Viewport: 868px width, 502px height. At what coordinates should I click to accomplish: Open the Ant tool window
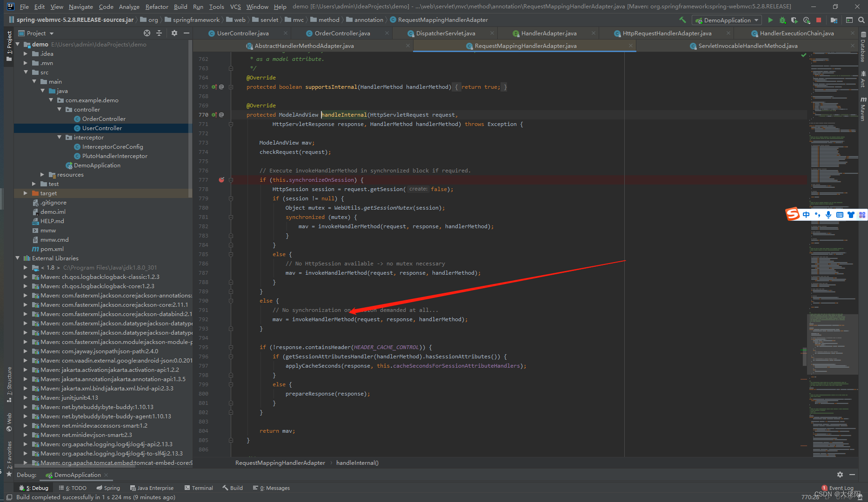pos(863,79)
